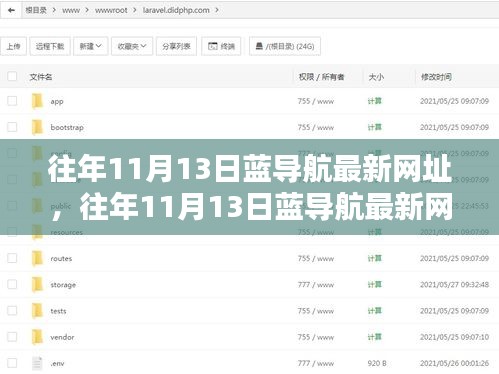
Task: Check the box for the vendor folder
Action: click(12, 337)
